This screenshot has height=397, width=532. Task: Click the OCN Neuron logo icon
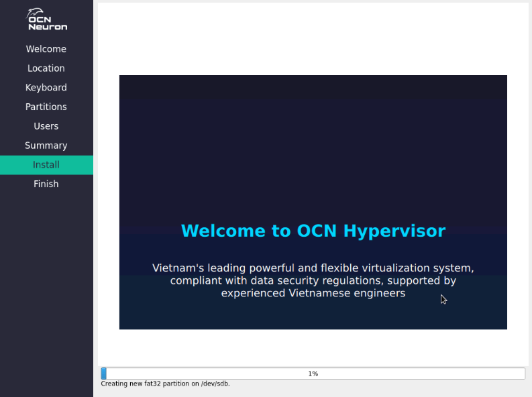coord(46,20)
